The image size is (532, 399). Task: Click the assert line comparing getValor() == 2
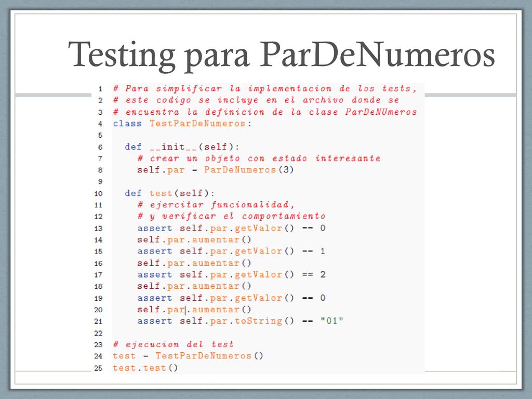[x=231, y=274]
